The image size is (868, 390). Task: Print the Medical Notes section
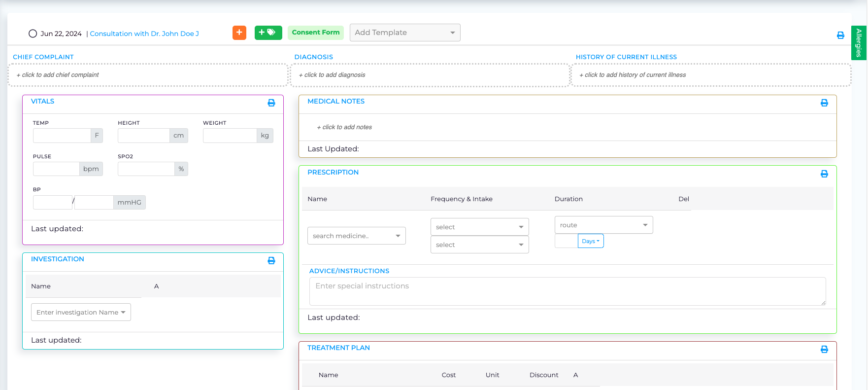click(824, 103)
